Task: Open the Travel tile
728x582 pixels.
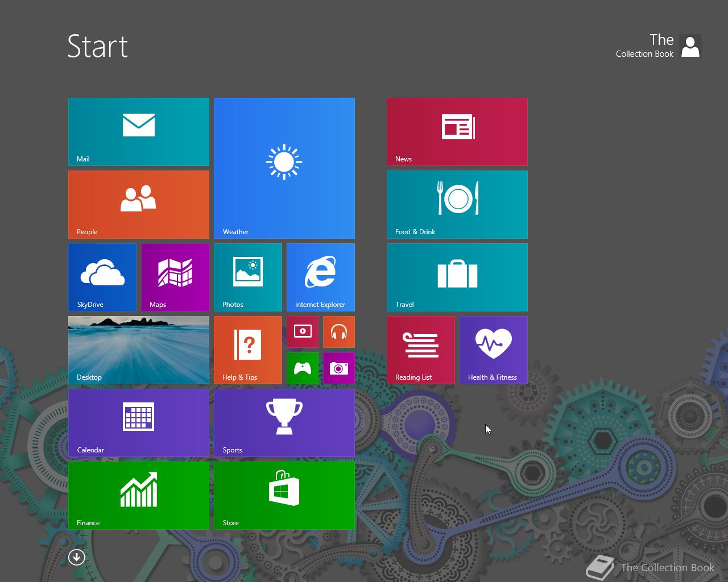Action: 457,277
